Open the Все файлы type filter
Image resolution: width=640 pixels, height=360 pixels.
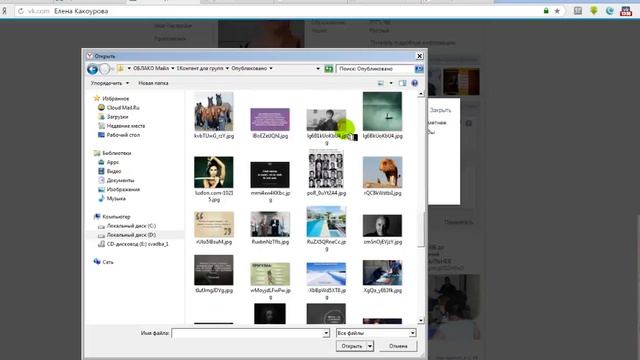pyautogui.click(x=376, y=333)
